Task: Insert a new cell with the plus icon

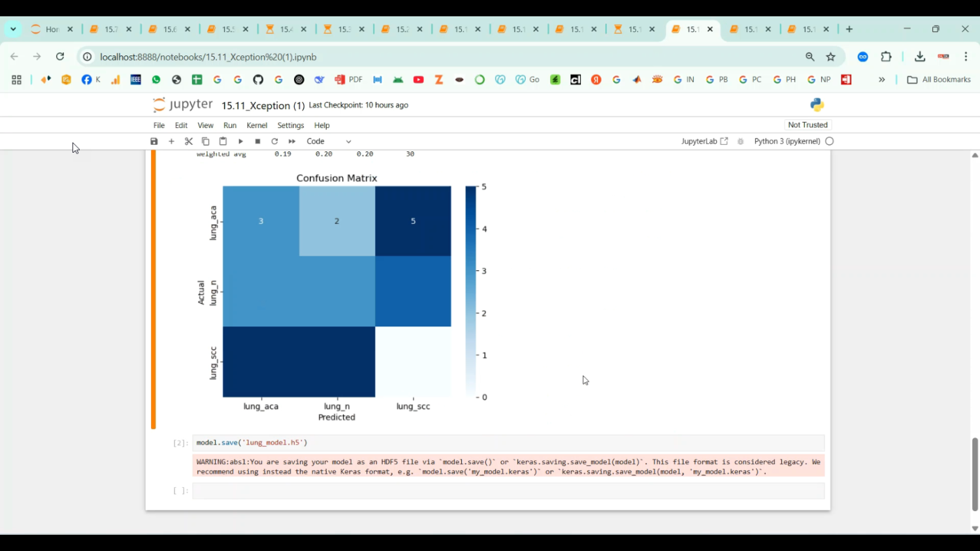Action: (x=171, y=141)
